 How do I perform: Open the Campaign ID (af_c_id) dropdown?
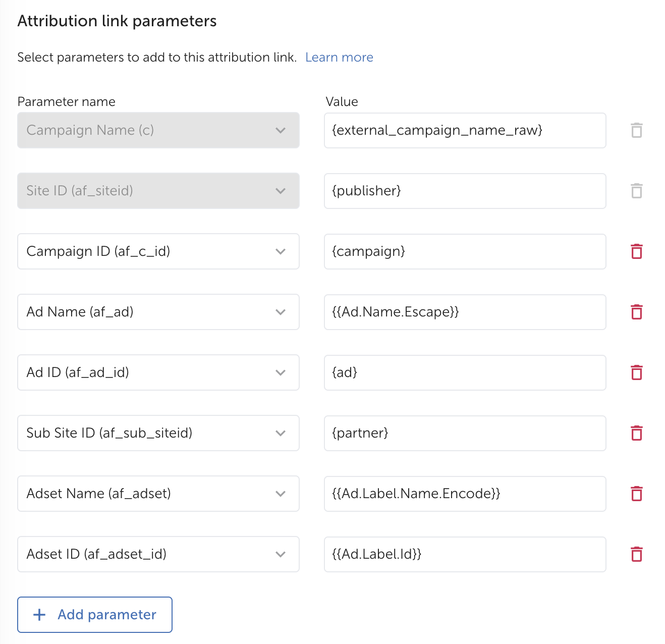click(x=158, y=251)
